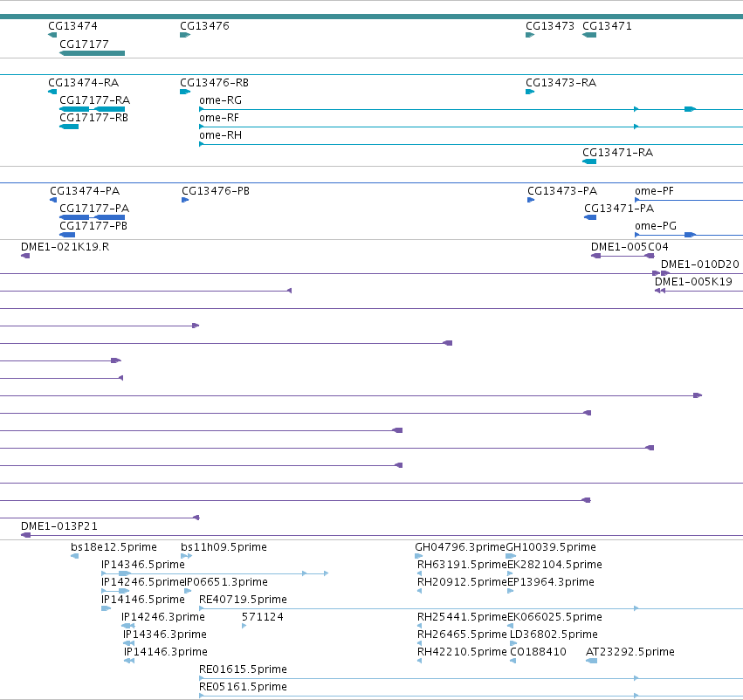Click EST AT23292.5prime
The image size is (743, 700).
pos(630,653)
